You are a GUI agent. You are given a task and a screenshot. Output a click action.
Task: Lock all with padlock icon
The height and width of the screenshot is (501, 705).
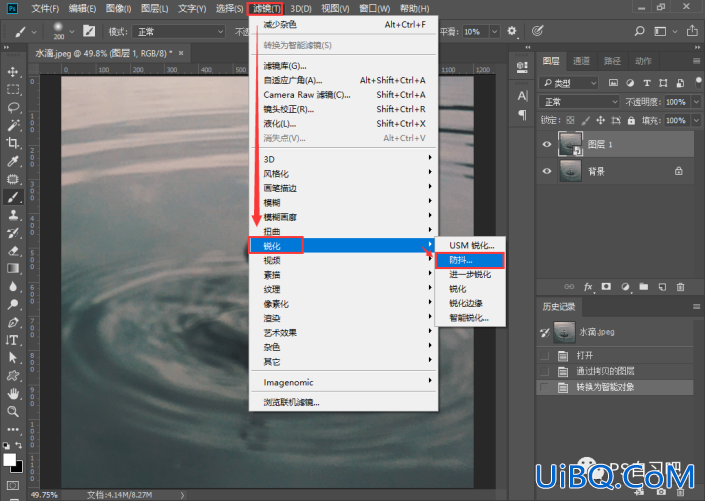[x=631, y=121]
